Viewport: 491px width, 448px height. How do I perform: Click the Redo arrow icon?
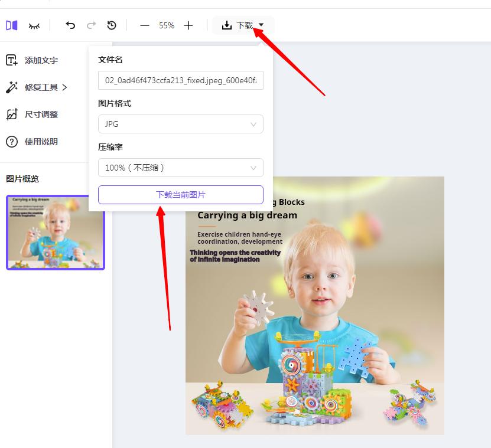tap(92, 25)
